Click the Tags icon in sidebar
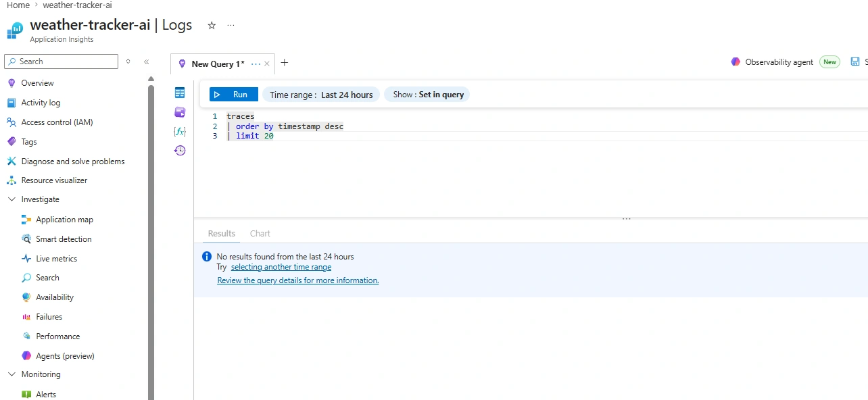868x400 pixels. (11, 142)
